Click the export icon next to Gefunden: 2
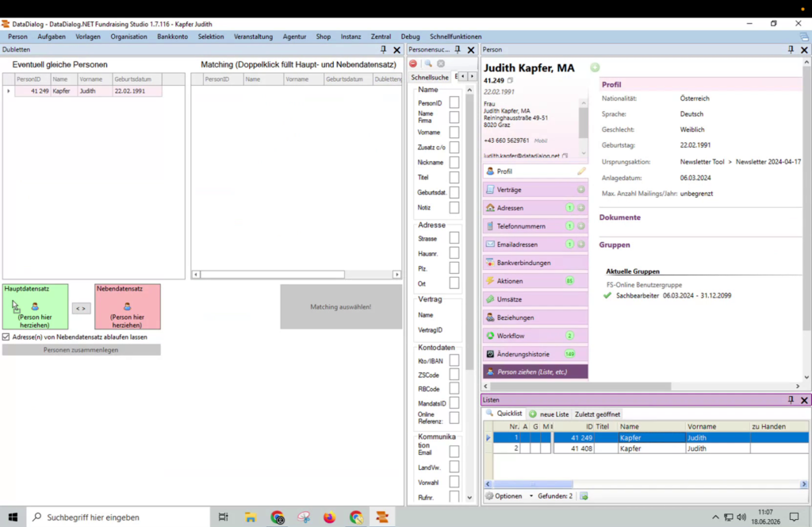Viewport: 812px width, 527px height. pyautogui.click(x=584, y=496)
